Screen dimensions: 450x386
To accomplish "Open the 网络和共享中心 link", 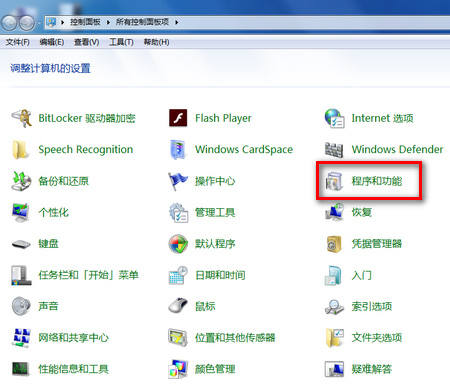I will tap(74, 338).
